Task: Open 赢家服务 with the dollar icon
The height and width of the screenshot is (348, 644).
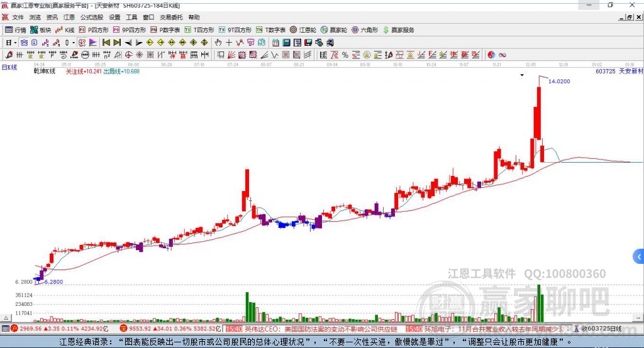Action: click(398, 30)
